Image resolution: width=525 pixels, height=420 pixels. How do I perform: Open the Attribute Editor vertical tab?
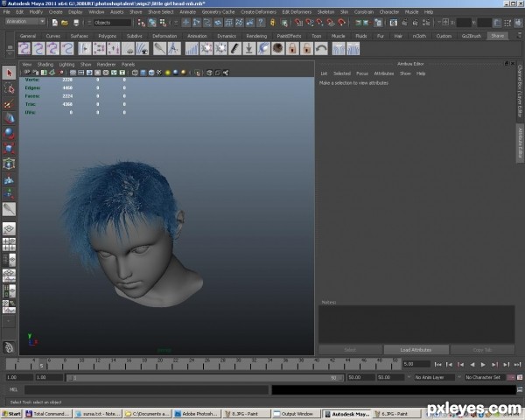(x=520, y=143)
